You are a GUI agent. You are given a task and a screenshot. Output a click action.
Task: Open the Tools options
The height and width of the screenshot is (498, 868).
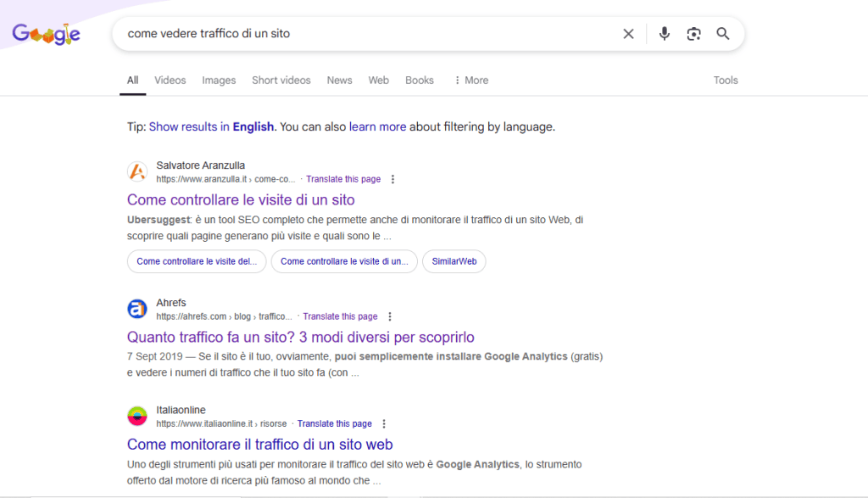click(x=726, y=81)
